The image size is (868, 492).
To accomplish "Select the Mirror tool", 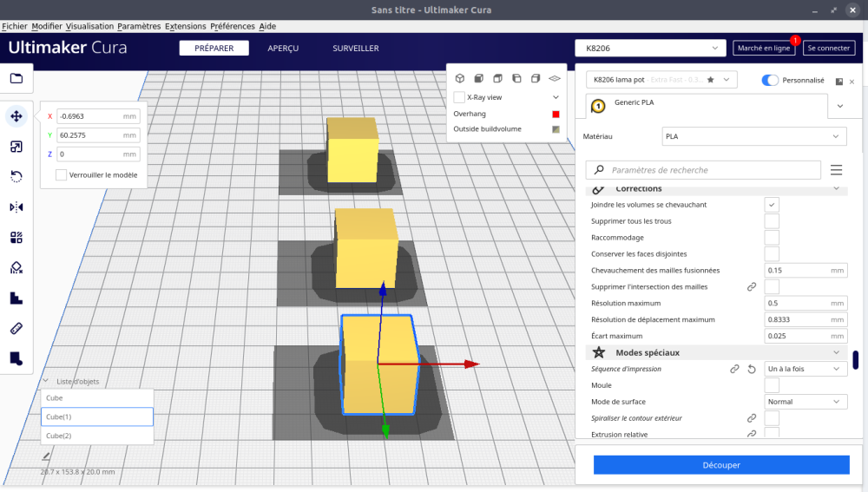I will pyautogui.click(x=16, y=207).
